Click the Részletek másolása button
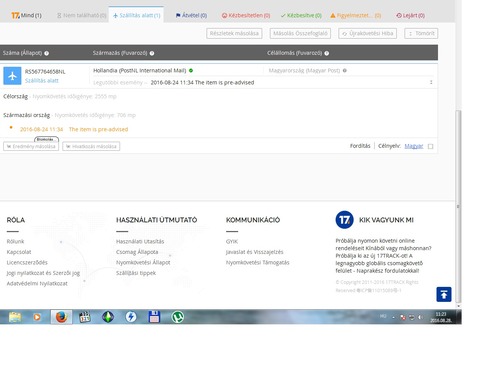The height and width of the screenshot is (384, 480). point(234,33)
